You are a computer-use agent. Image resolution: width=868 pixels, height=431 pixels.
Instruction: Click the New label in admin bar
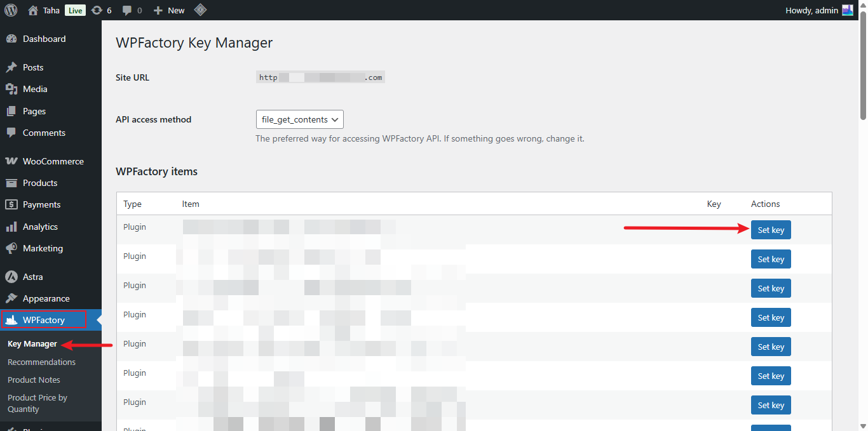coord(176,10)
